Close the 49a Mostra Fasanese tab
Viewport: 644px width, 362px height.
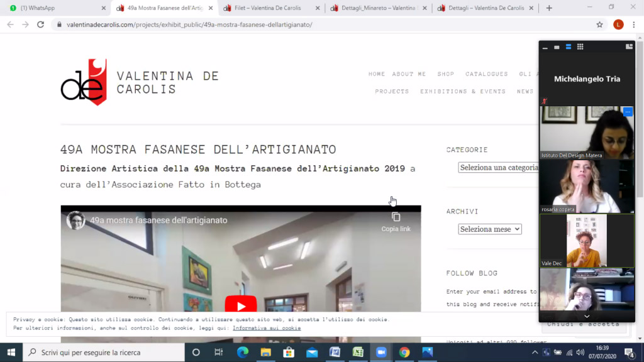click(211, 8)
